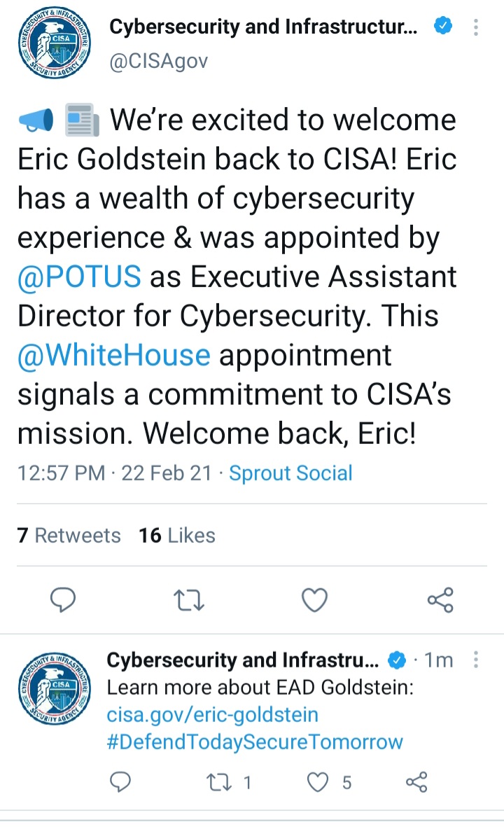The height and width of the screenshot is (827, 504).
Task: Reply to the EAD Goldstein tweet
Action: (x=120, y=781)
